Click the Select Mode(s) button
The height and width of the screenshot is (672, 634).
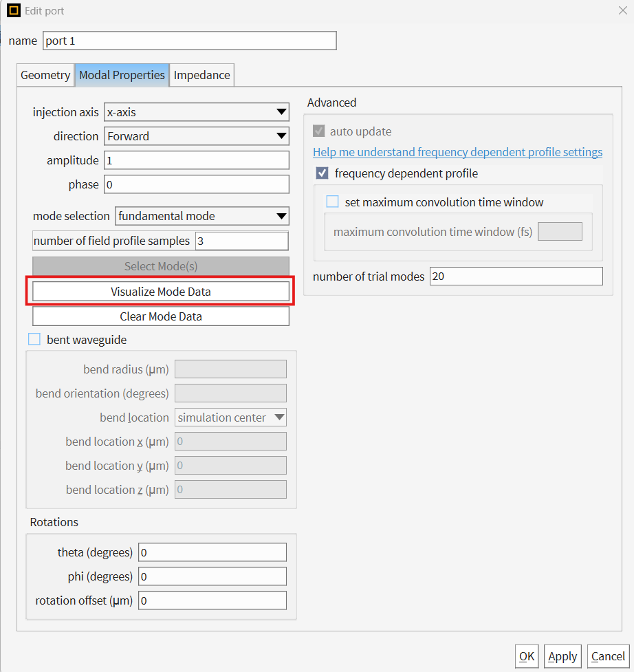[x=161, y=266]
